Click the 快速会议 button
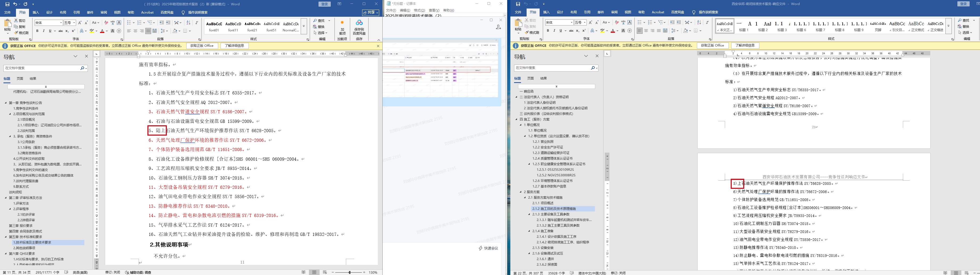This screenshot has width=980, height=275. pos(489,248)
